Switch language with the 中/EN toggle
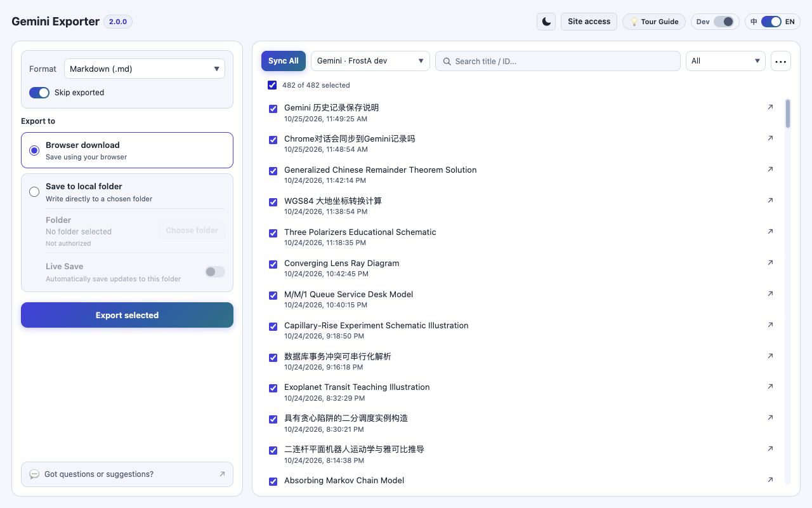This screenshot has width=812, height=508. click(x=771, y=22)
